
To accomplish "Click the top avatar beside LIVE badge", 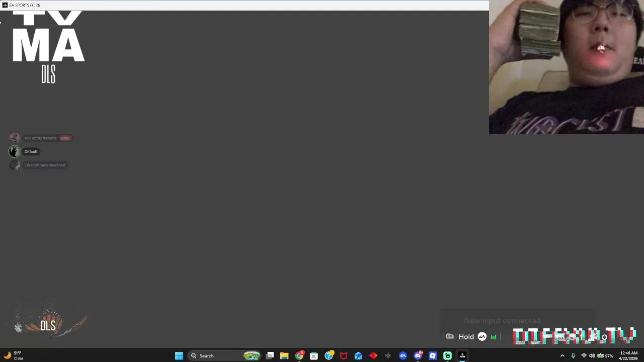I will [x=15, y=138].
